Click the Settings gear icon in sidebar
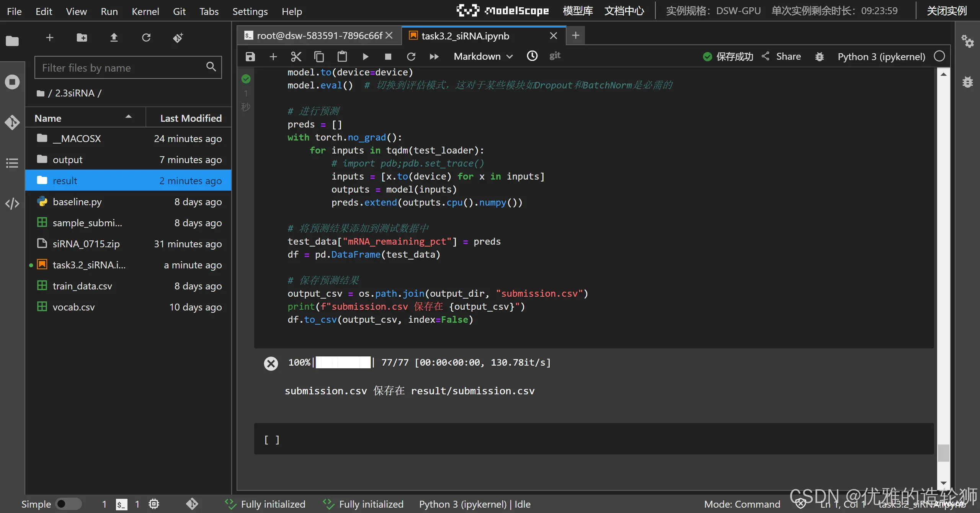The height and width of the screenshot is (513, 980). point(968,43)
